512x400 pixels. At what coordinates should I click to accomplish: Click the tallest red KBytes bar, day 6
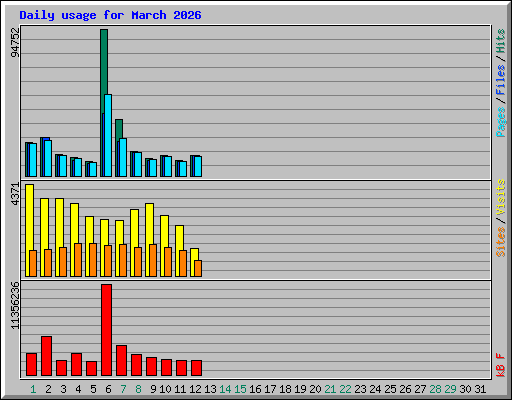click(x=106, y=330)
